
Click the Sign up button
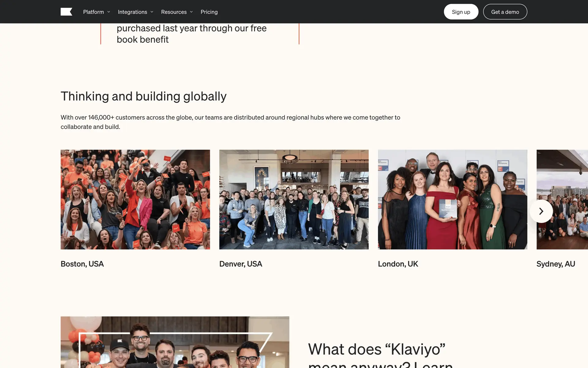pos(461,12)
